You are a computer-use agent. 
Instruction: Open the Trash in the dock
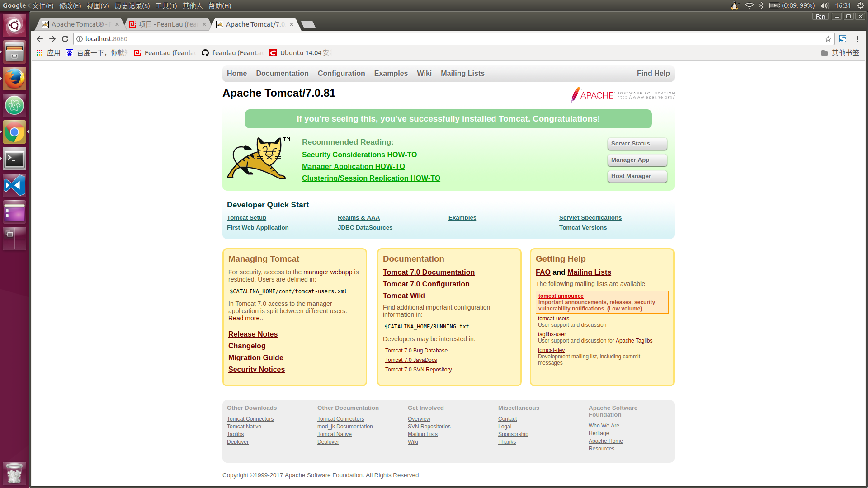click(x=14, y=473)
